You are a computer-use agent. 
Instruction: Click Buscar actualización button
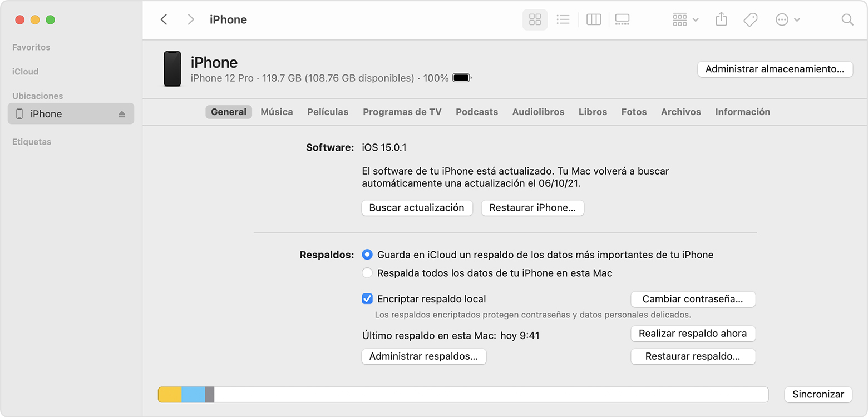pyautogui.click(x=417, y=207)
